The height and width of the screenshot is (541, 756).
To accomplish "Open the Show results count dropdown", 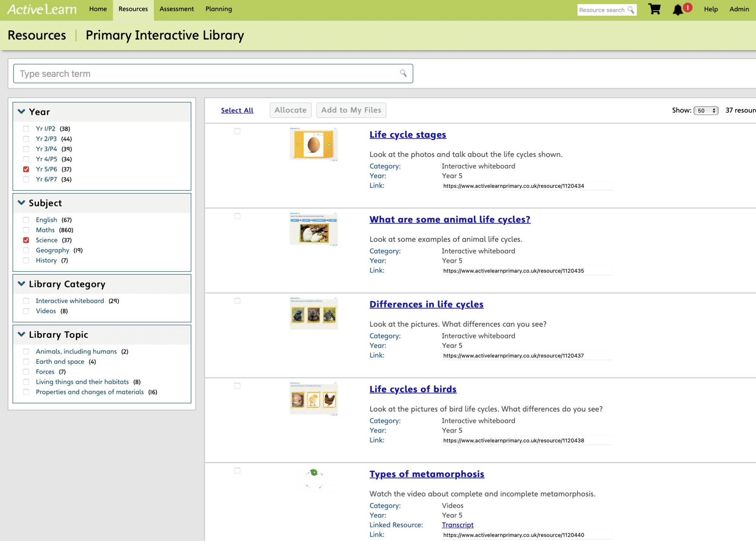I will coord(705,110).
